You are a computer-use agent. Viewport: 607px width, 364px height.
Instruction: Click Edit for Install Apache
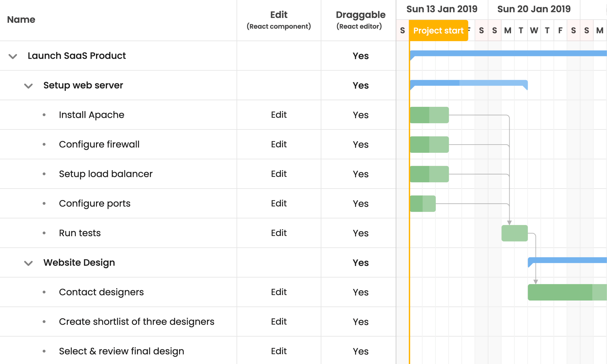point(279,115)
